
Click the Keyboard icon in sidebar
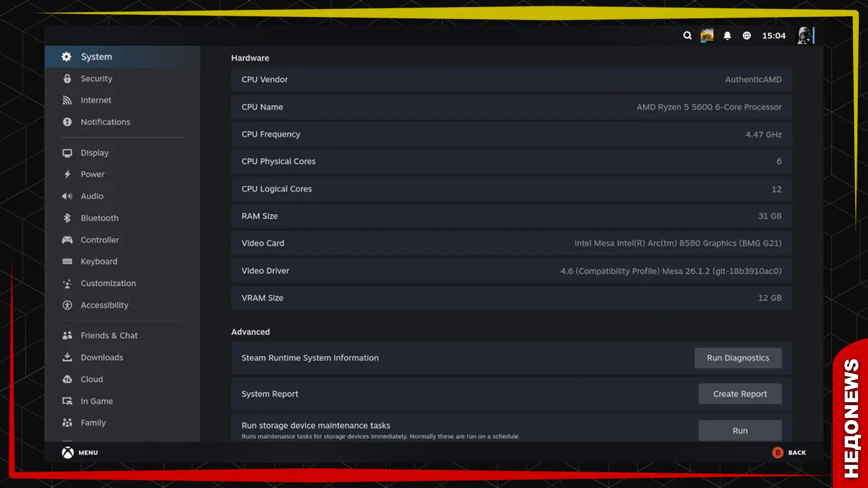[67, 262]
